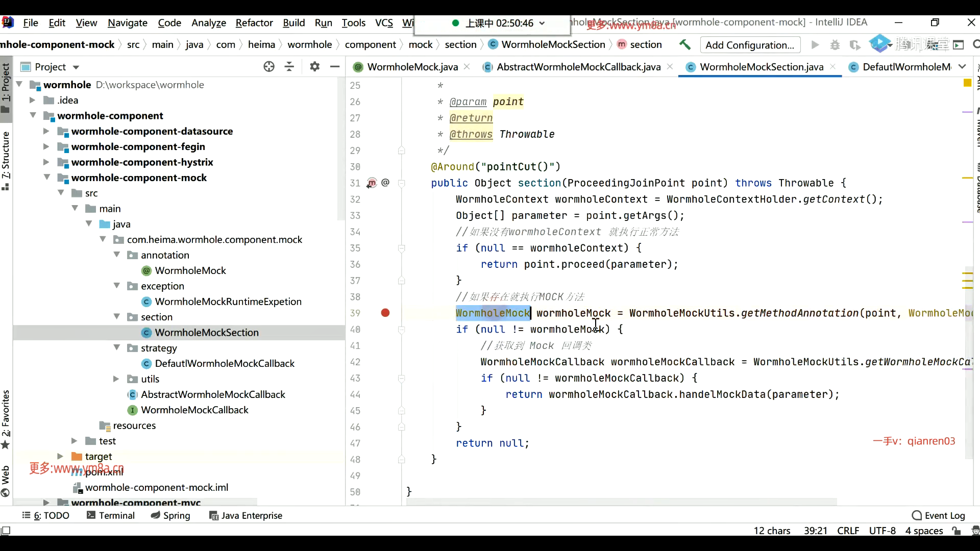Open the editor tabs overflow dropdown
The height and width of the screenshot is (551, 980).
962,67
